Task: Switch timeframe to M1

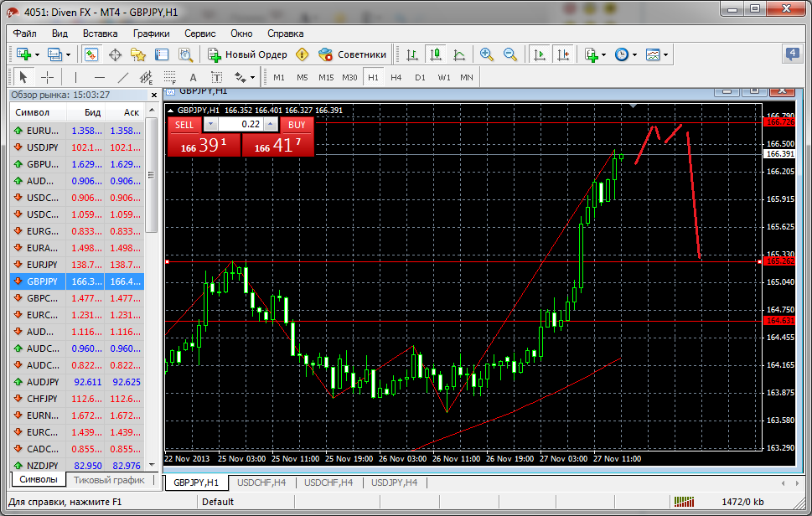Action: [x=279, y=78]
